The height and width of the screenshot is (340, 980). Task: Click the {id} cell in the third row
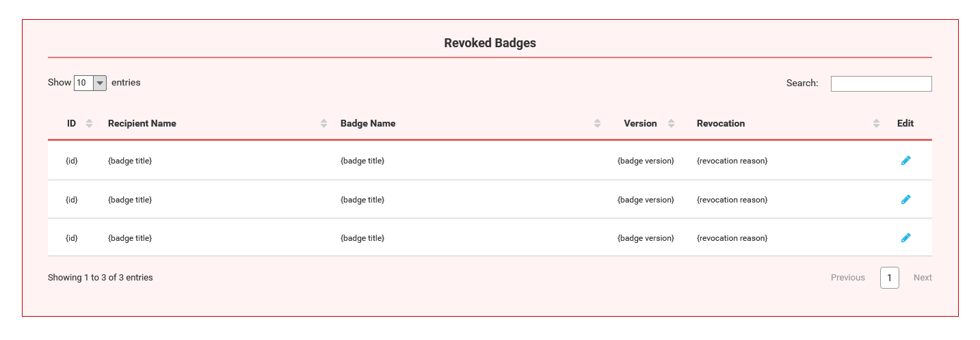(72, 238)
